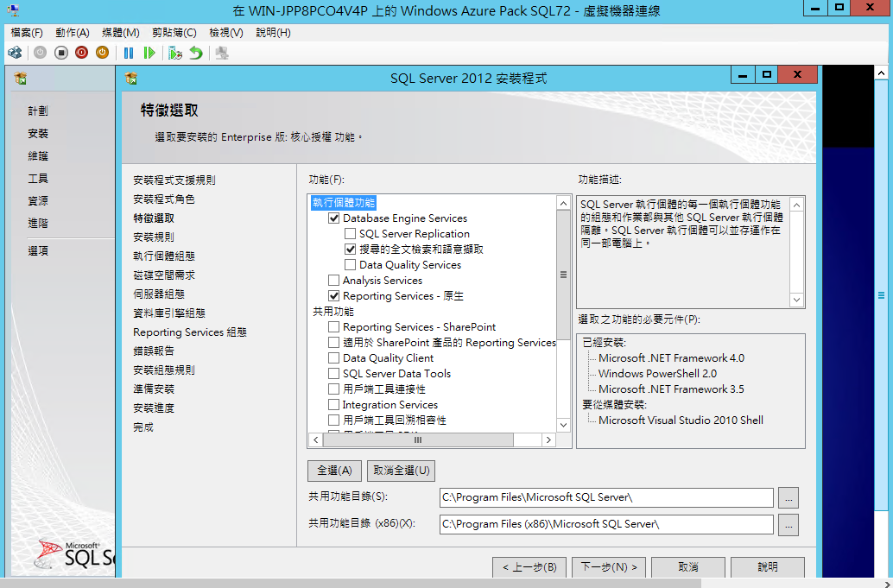Check Data Quality Services
This screenshot has width=893, height=588.
[x=351, y=265]
